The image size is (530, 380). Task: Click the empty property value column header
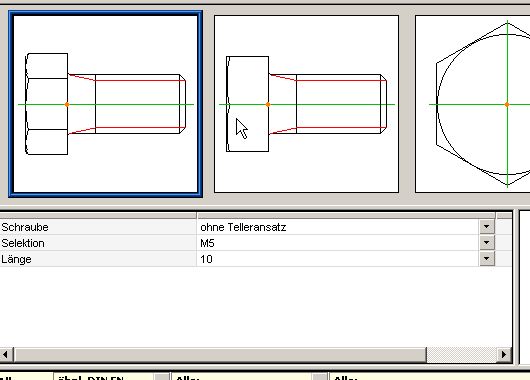(346, 215)
